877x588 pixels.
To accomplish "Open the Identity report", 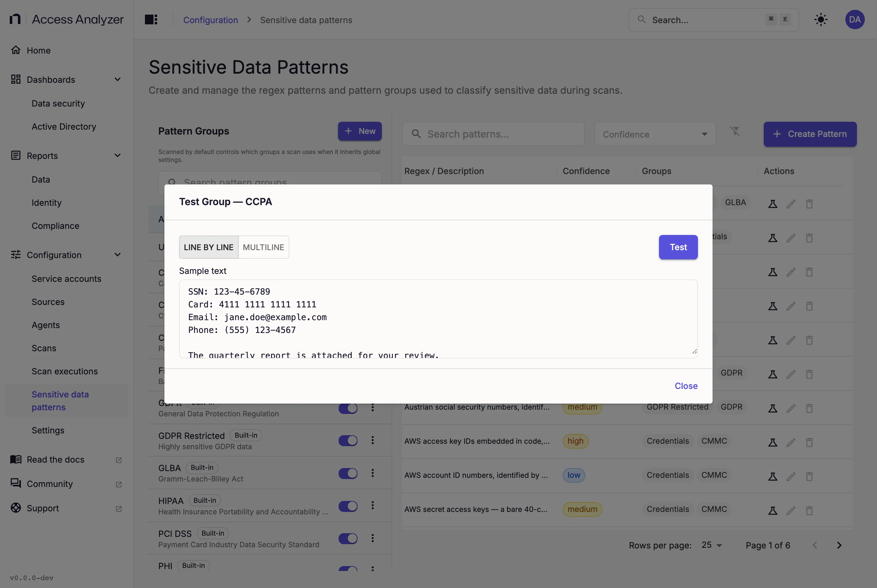I will click(x=47, y=202).
